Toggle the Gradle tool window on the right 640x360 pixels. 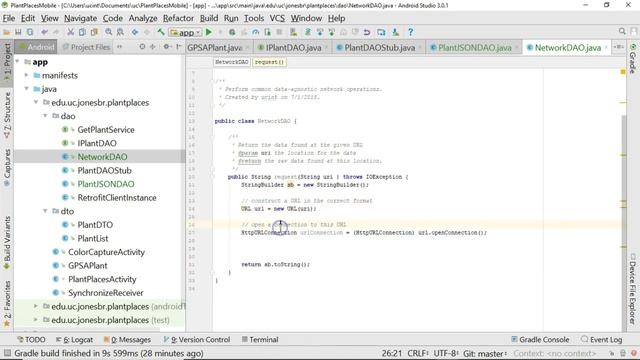click(633, 59)
